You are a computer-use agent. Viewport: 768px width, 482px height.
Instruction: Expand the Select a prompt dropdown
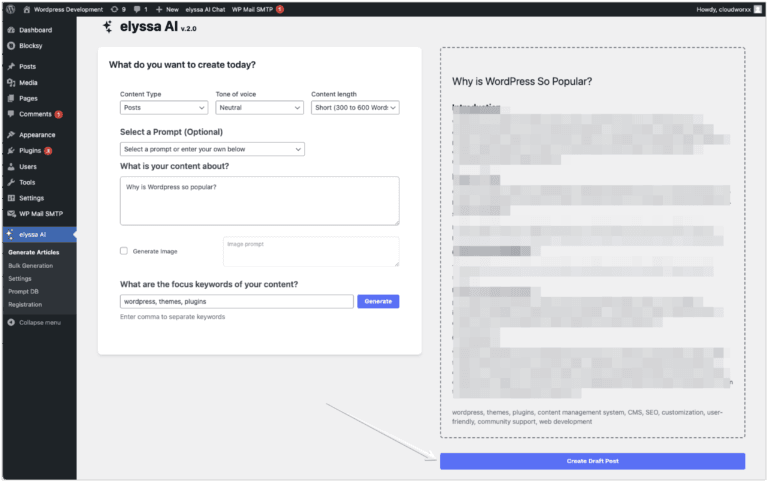click(212, 149)
